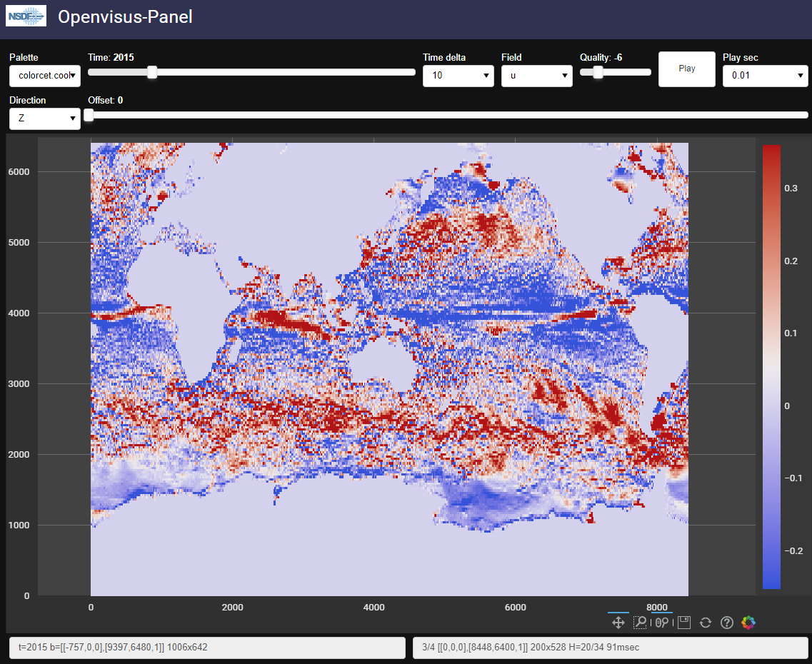Click the Play button

click(x=687, y=69)
